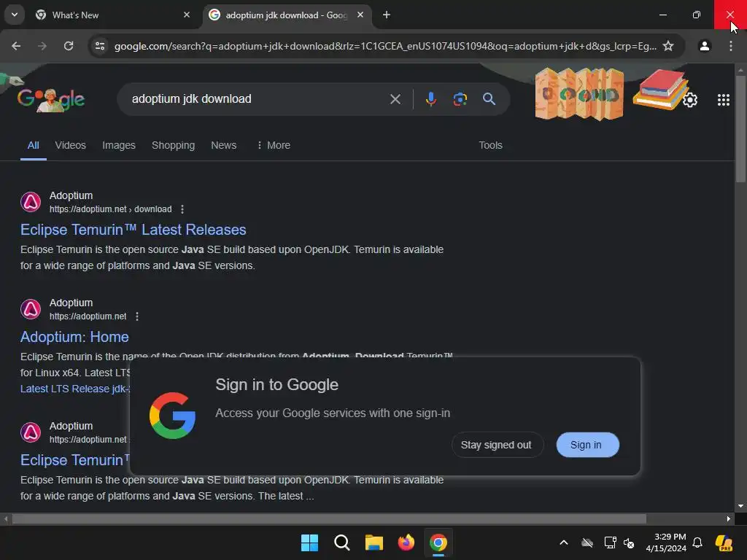Submit search with magnifying glass icon
The width and height of the screenshot is (747, 560).
489,99
